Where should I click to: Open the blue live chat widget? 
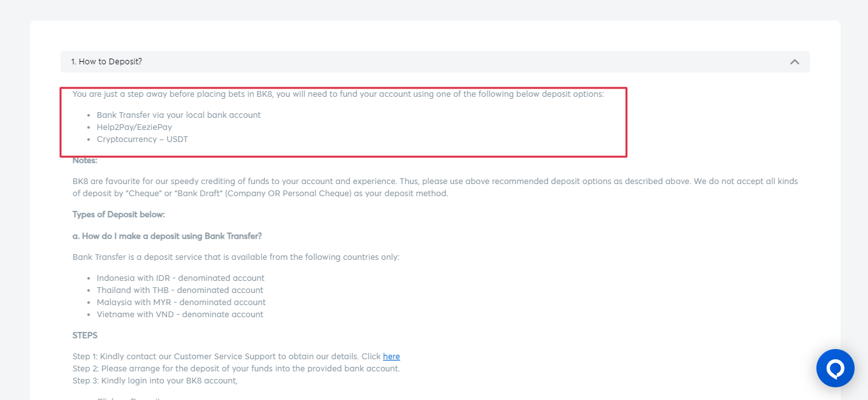coord(835,368)
